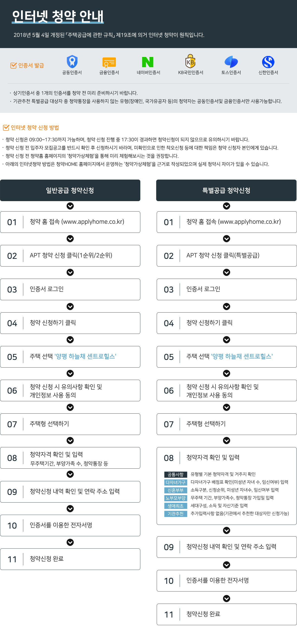Click the down arrow above 일반공급 step 11
Image resolution: width=297 pixels, height=644 pixels.
[x=70, y=542]
